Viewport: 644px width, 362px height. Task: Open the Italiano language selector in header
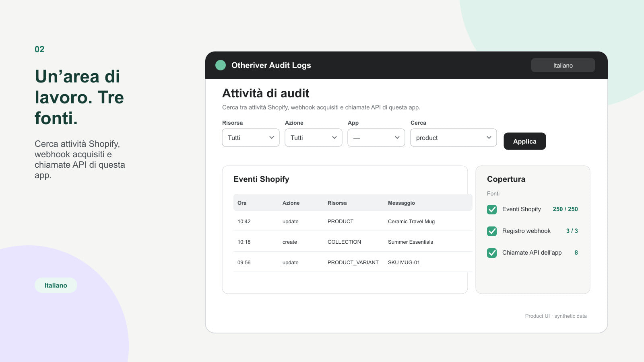(563, 65)
